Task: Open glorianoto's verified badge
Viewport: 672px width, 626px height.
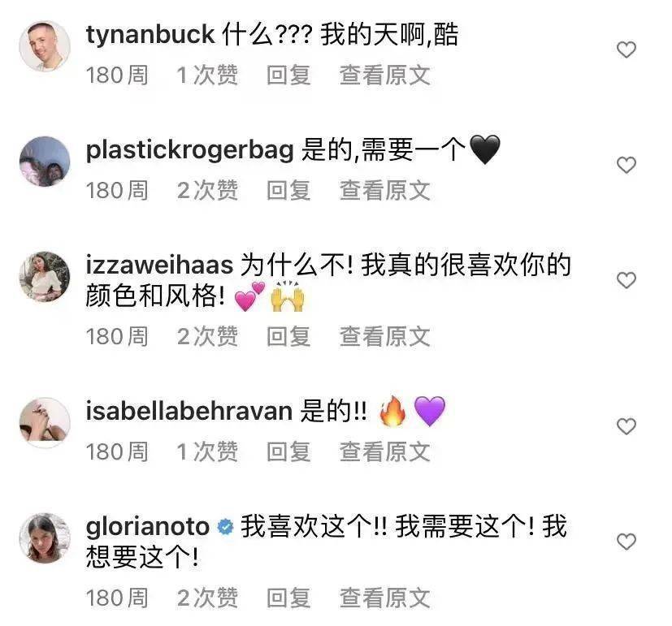Action: [x=225, y=527]
